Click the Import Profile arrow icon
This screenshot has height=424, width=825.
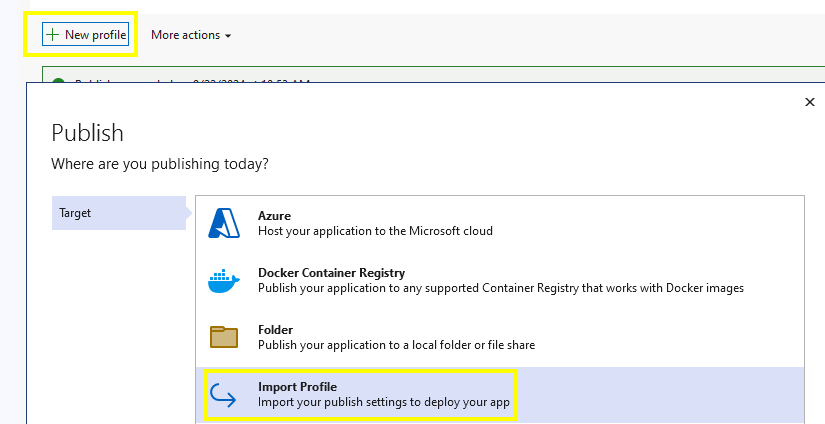[223, 395]
